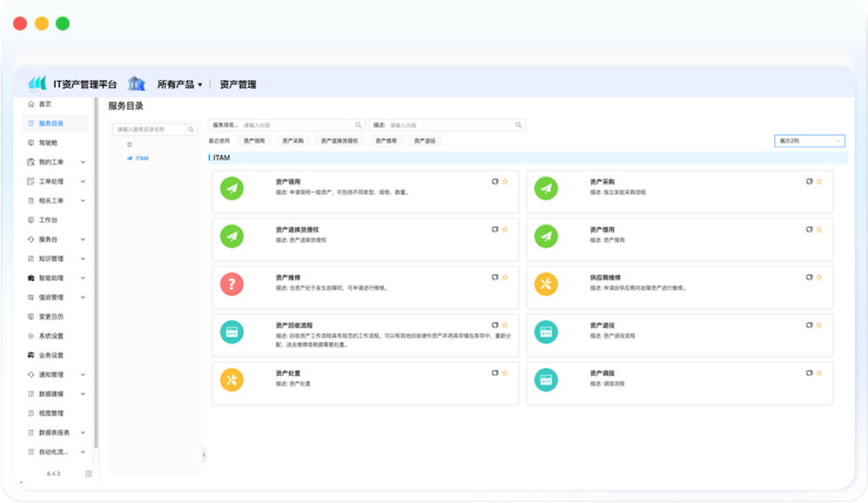This screenshot has height=503, width=868.
Task: Click the red question-mark 资产维修 icon
Action: tap(231, 284)
